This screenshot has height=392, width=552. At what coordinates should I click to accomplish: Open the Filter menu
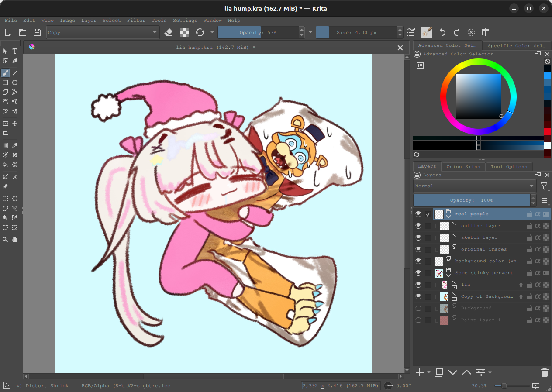[136, 21]
